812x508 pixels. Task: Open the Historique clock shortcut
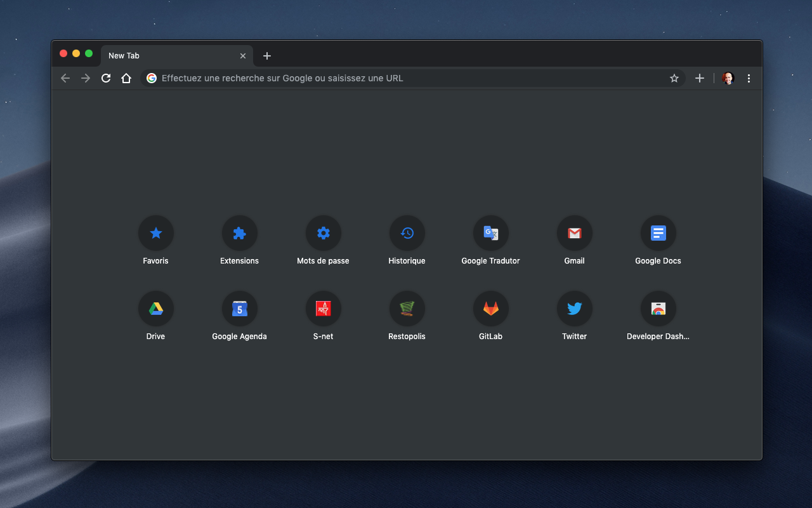tap(407, 233)
